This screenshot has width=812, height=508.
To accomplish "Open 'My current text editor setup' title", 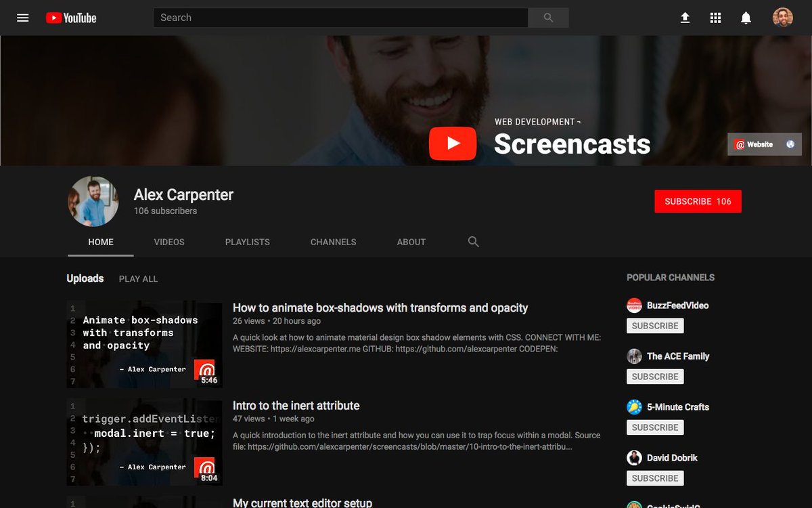I will (x=302, y=503).
